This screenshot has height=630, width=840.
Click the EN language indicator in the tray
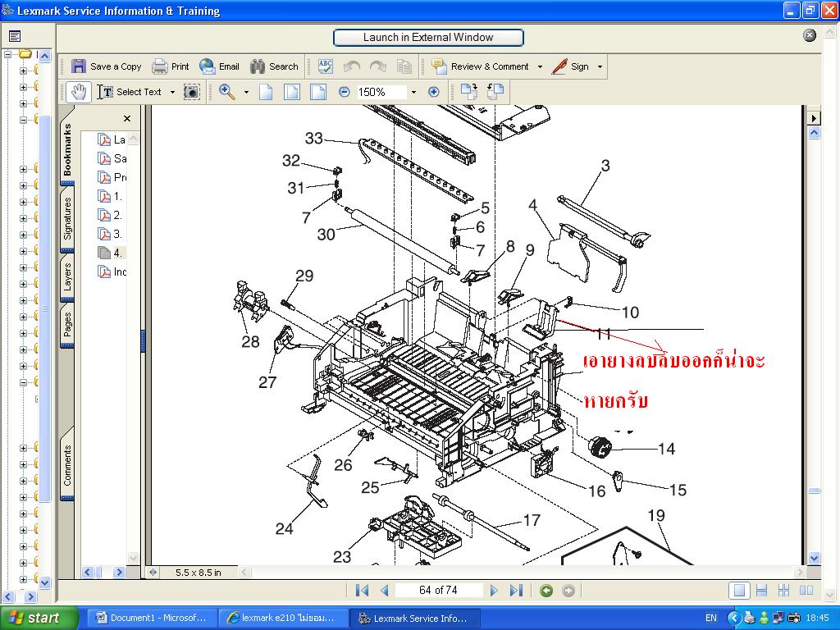711,618
